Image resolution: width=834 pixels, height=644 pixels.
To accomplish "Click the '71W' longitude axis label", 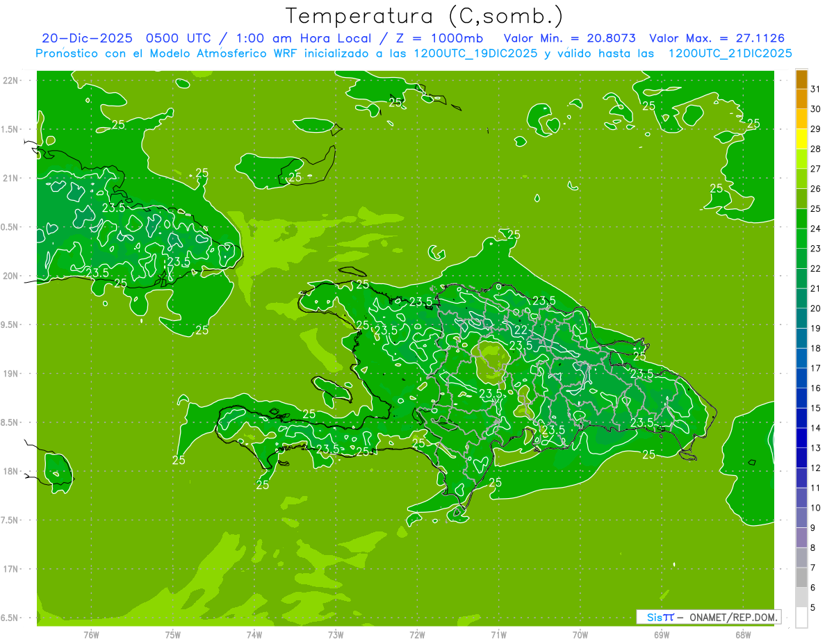I will (499, 634).
